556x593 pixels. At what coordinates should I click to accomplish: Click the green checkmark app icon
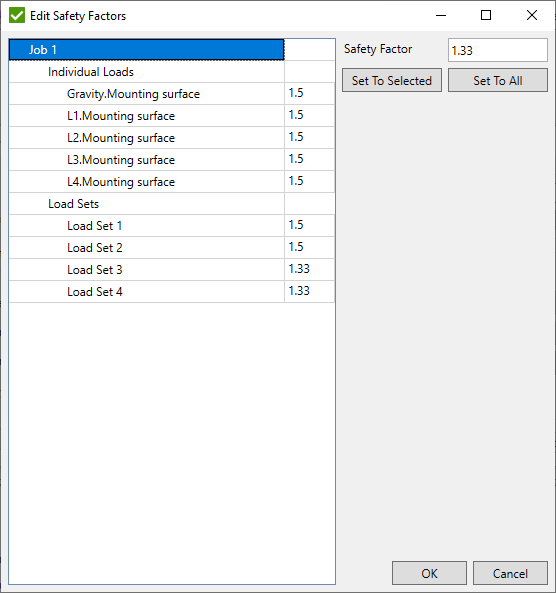17,16
